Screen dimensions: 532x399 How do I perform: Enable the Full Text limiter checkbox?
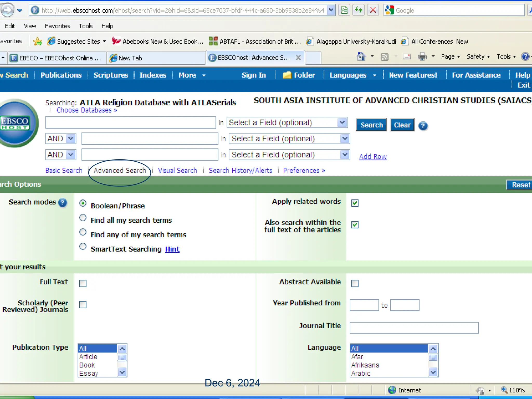[83, 283]
